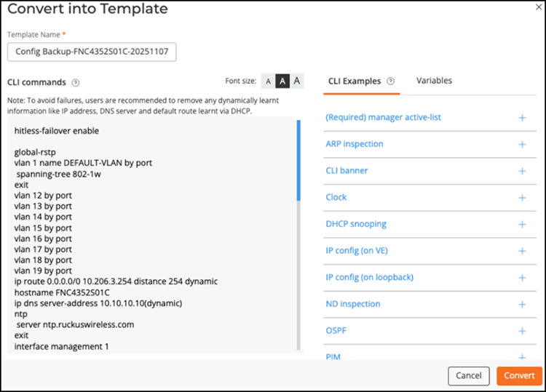Click the help icon beside CLI Examples
The width and height of the screenshot is (546, 392).
coord(391,81)
